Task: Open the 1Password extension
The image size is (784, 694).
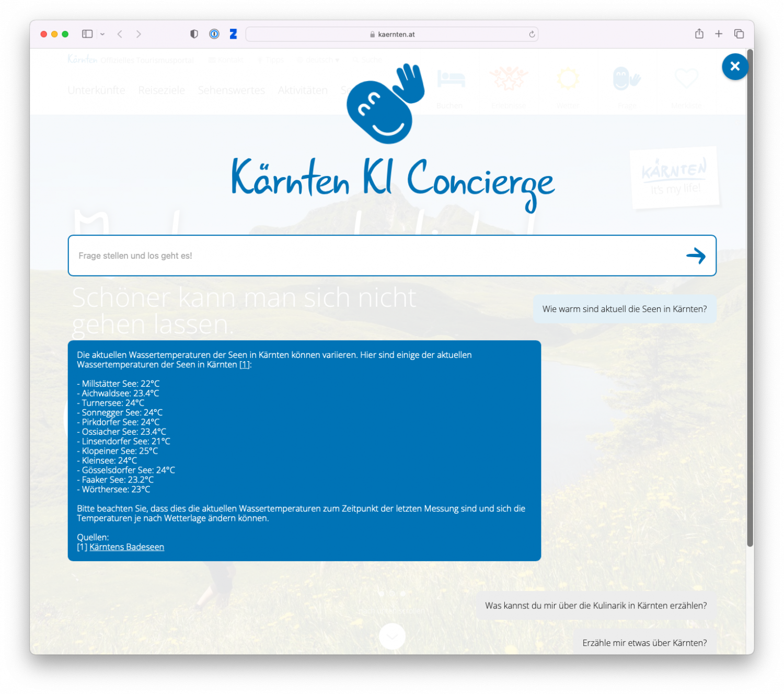Action: (x=214, y=34)
